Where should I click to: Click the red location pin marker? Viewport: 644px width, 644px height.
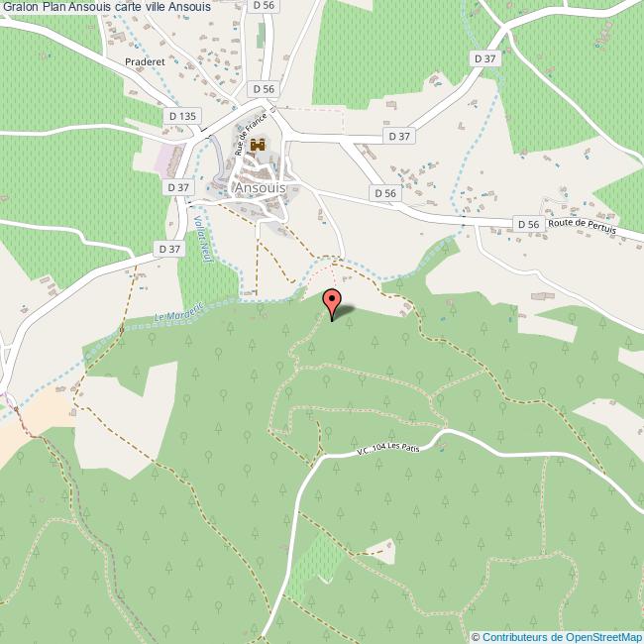[x=332, y=304]
